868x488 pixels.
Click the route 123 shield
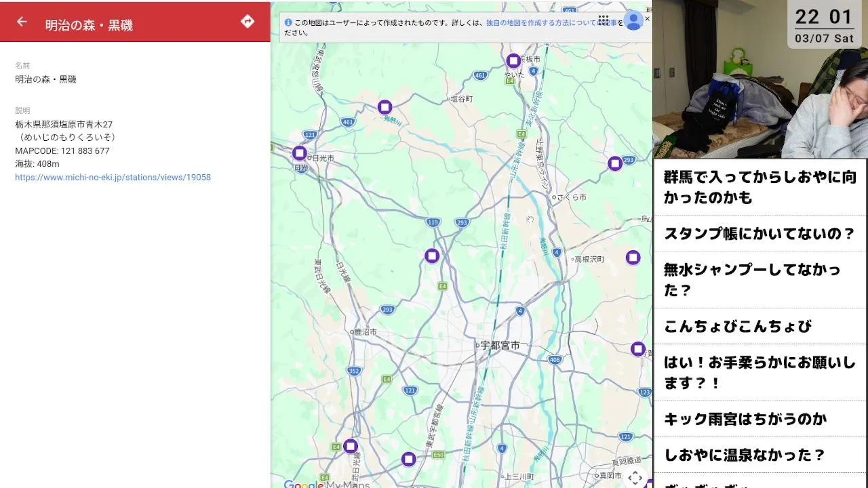644,392
